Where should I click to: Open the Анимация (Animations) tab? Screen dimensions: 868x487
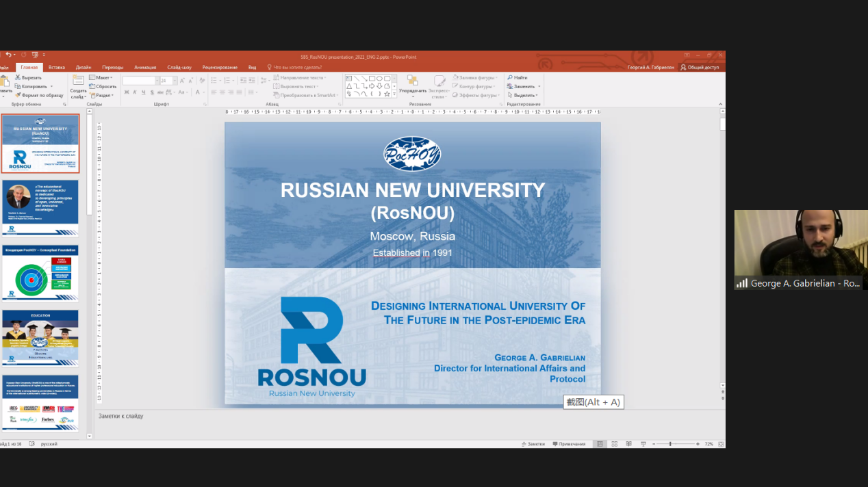[x=145, y=67]
